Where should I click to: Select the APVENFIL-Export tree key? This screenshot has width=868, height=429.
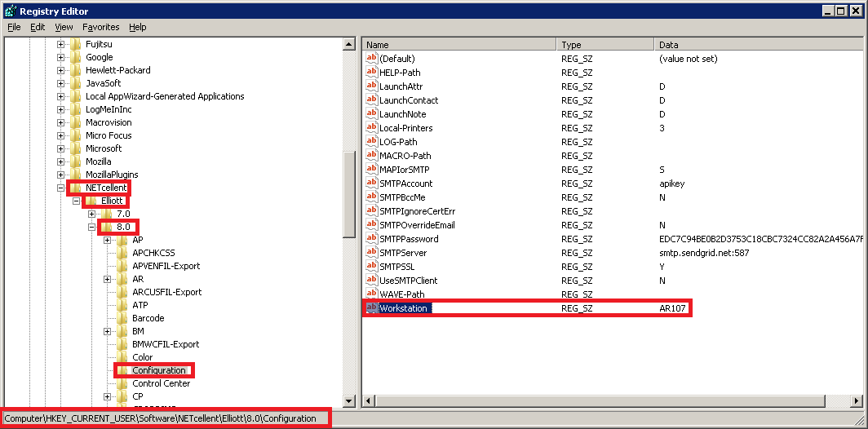pos(166,266)
